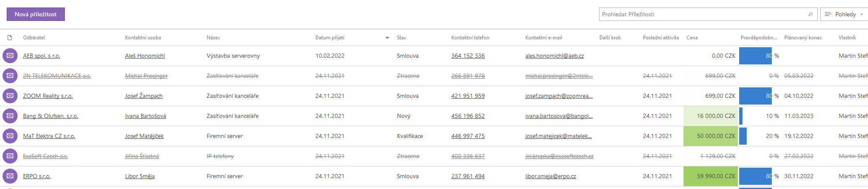The width and height of the screenshot is (868, 189).
Task: Sort by the Odběratel column header
Action: [34, 38]
